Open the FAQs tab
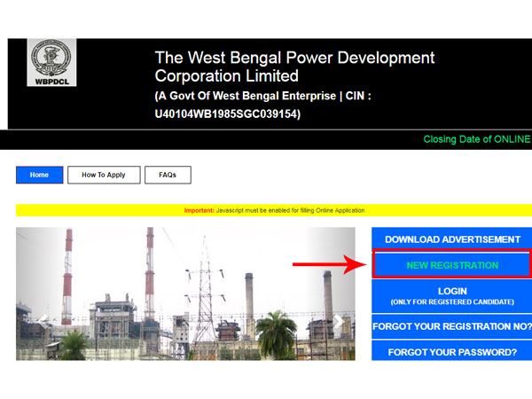The width and height of the screenshot is (532, 399). [168, 175]
